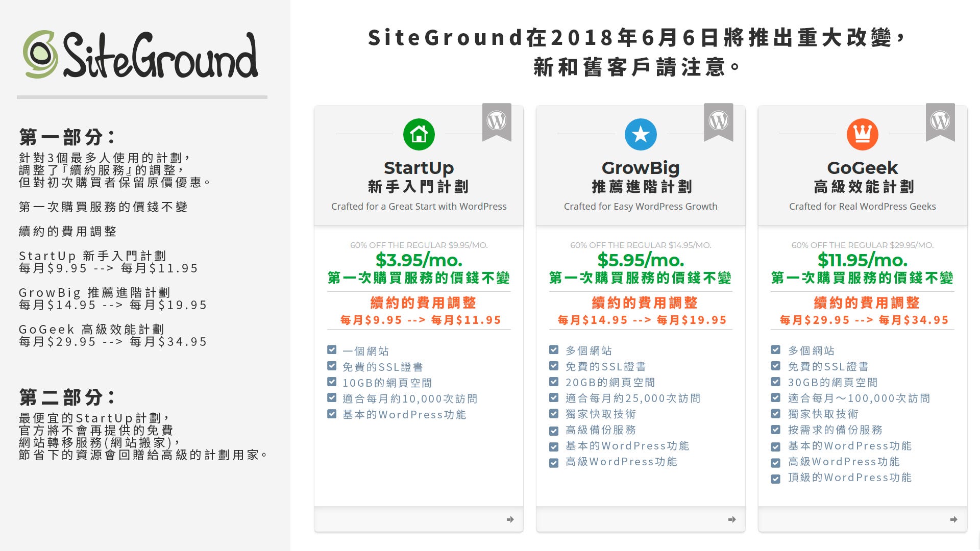Click 'Crafted for Easy WordPress Growth'
The width and height of the screenshot is (980, 551).
(641, 207)
